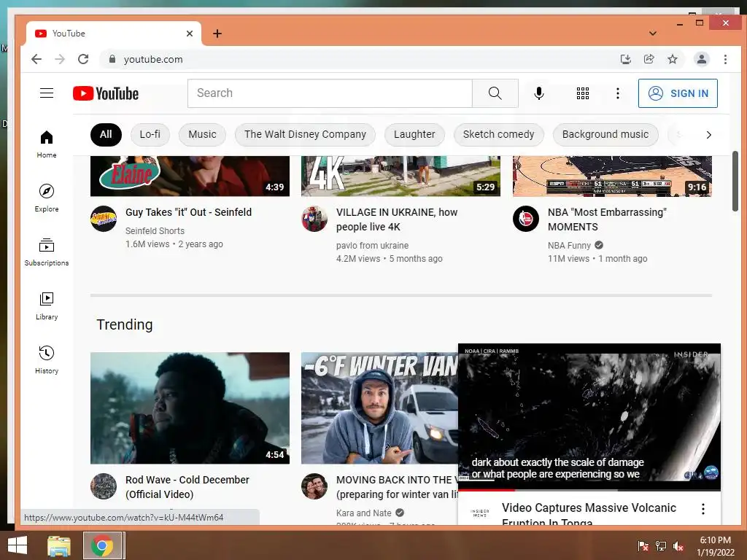Open Kara and Nate channel name
This screenshot has width=747, height=560.
363,513
